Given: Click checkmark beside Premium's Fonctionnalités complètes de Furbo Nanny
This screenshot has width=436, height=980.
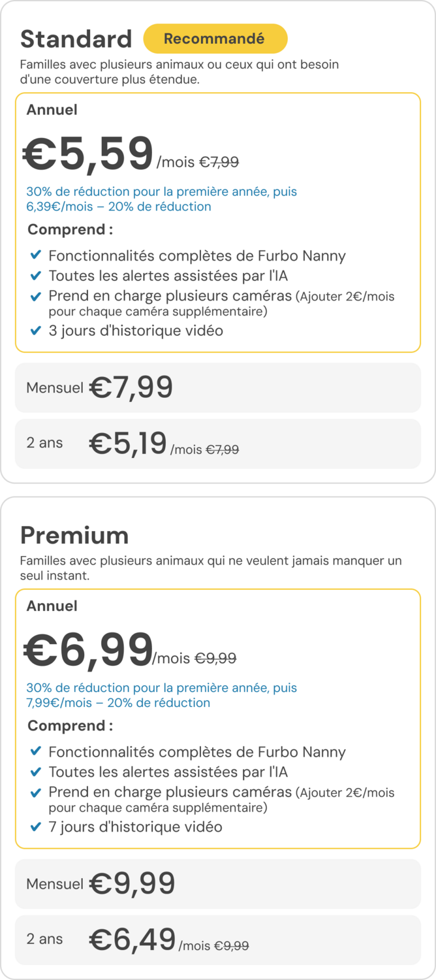Looking at the screenshot, I should click(x=36, y=751).
